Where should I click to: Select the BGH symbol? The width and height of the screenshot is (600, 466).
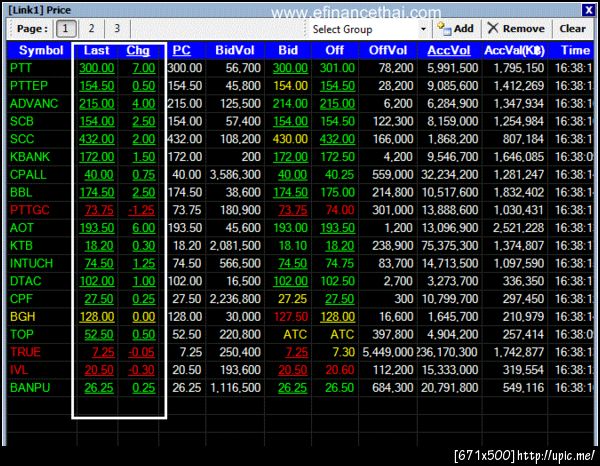[22, 317]
